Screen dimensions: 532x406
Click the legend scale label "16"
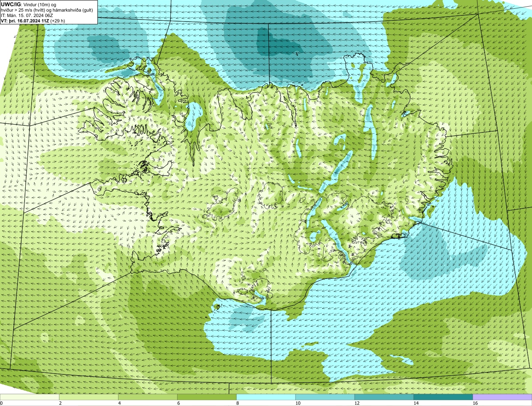click(x=475, y=403)
